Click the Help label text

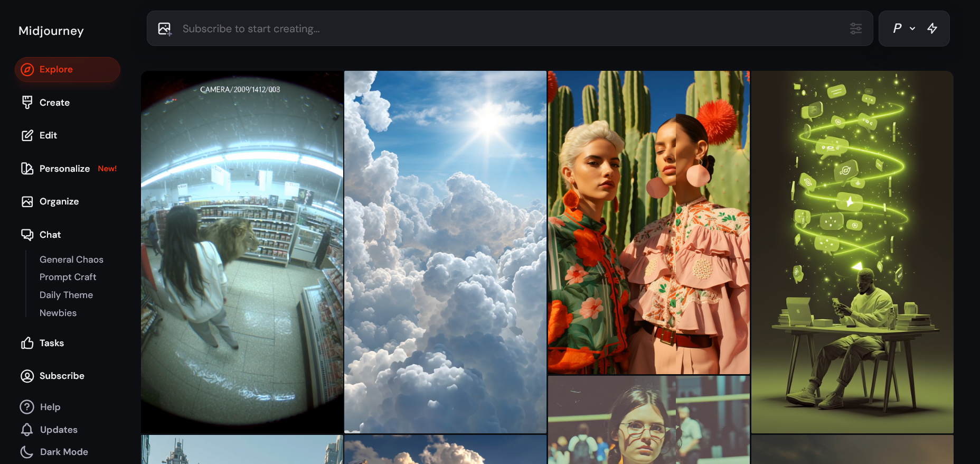pyautogui.click(x=50, y=407)
